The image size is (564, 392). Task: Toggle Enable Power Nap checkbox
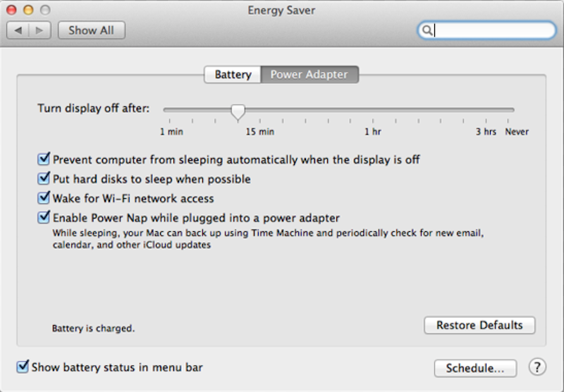coord(44,218)
